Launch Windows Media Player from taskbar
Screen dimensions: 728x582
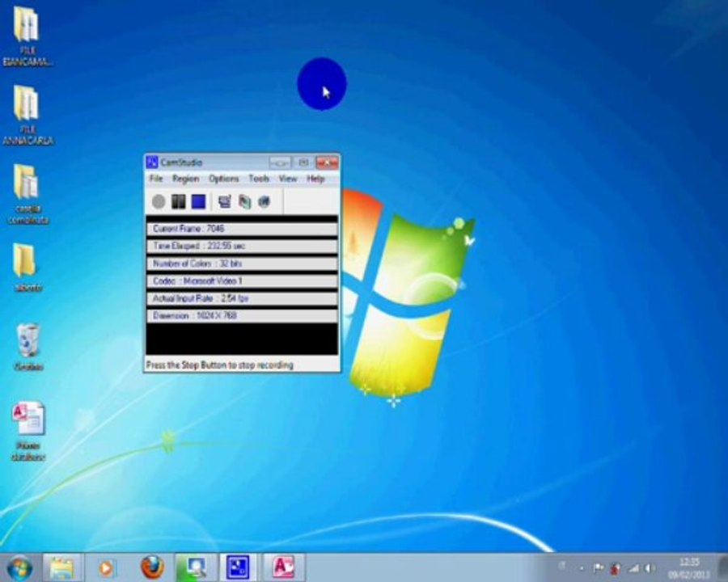(x=106, y=567)
